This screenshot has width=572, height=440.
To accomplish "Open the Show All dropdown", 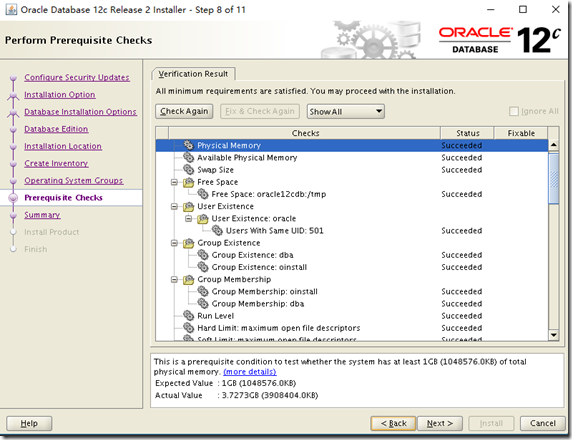I will (x=345, y=112).
